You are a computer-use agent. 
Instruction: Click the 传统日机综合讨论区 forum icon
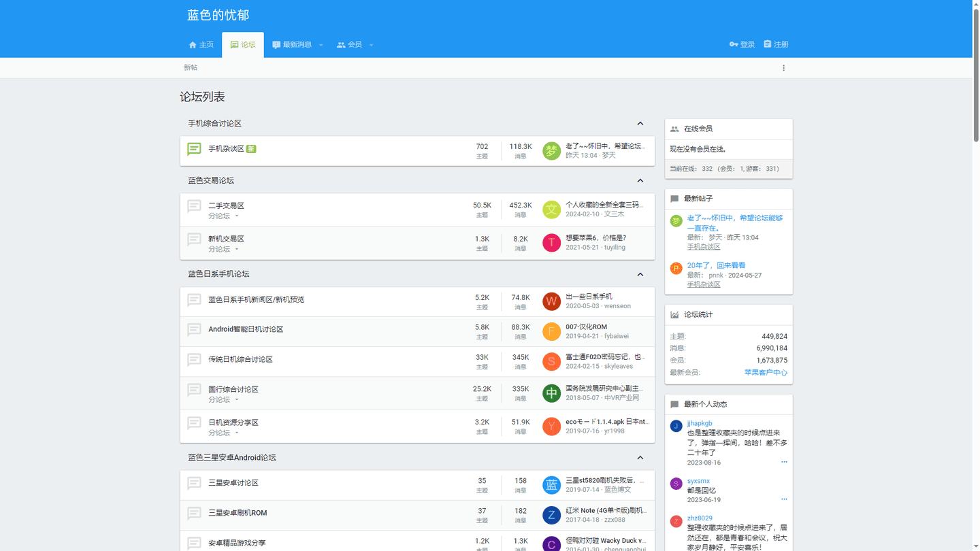194,360
